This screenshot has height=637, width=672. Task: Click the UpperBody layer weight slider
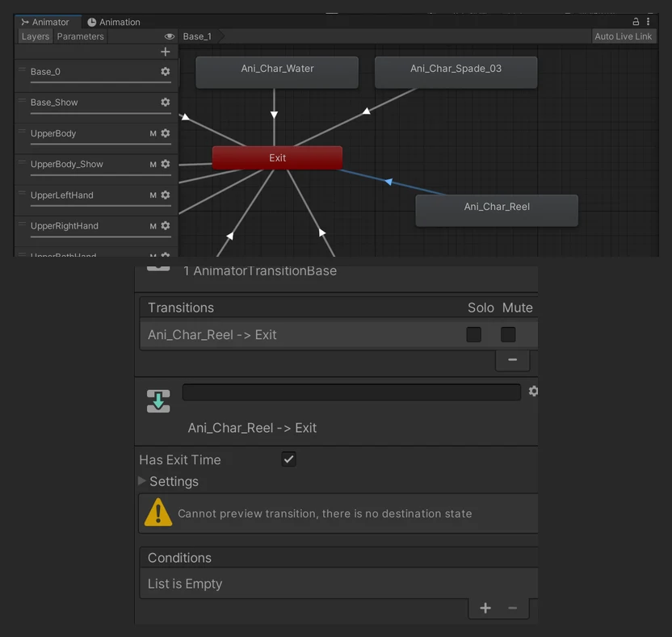pyautogui.click(x=101, y=145)
